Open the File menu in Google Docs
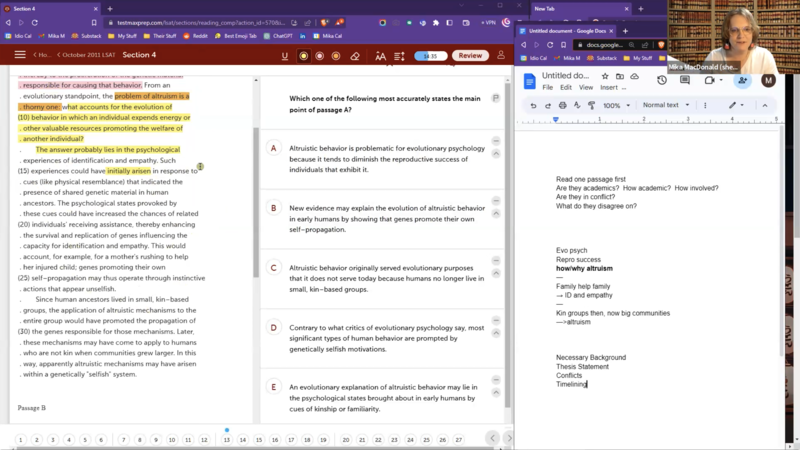The height and width of the screenshot is (450, 800). (548, 87)
